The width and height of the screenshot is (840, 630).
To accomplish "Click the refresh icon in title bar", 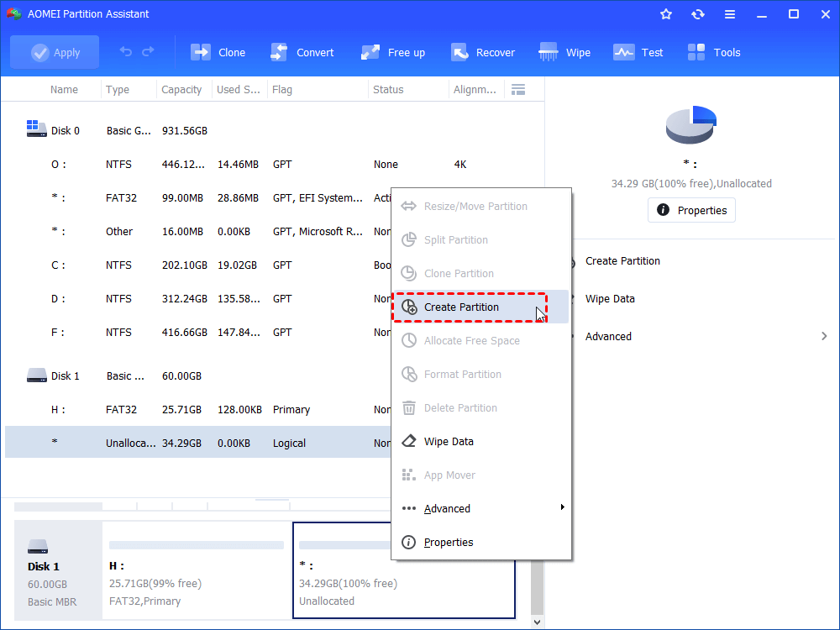I will [x=698, y=14].
